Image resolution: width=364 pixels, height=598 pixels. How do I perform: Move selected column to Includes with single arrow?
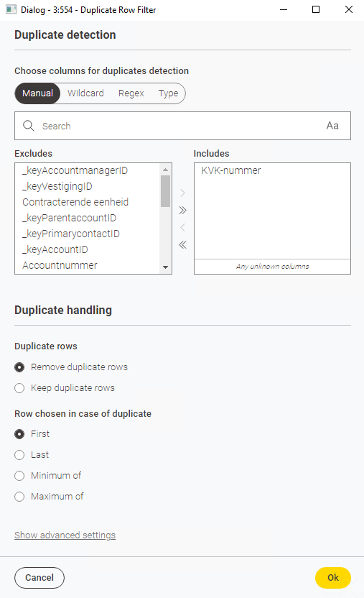pyautogui.click(x=183, y=193)
